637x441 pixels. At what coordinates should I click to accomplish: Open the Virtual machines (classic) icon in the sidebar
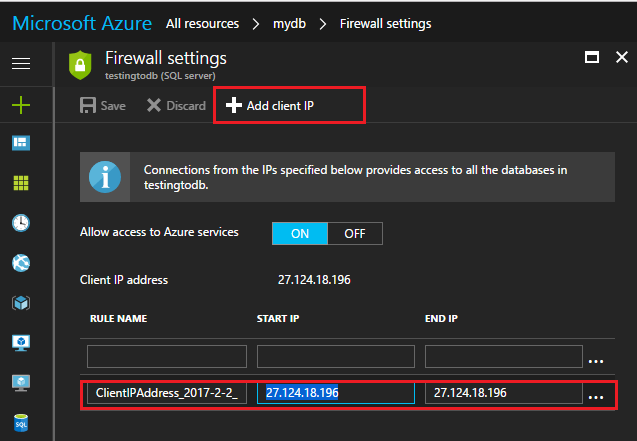click(21, 383)
